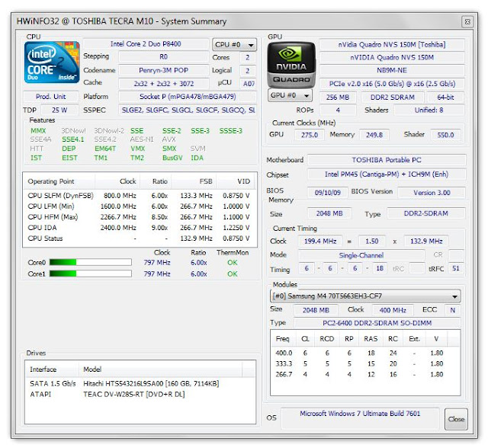Click the Unified: 8 shaders field
The height and width of the screenshot is (448, 488).
pyautogui.click(x=429, y=110)
